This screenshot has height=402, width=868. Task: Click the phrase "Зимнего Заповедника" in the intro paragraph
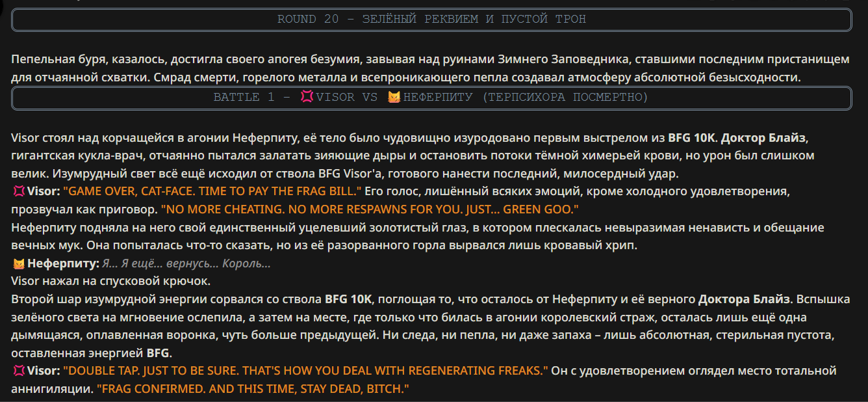(x=563, y=60)
